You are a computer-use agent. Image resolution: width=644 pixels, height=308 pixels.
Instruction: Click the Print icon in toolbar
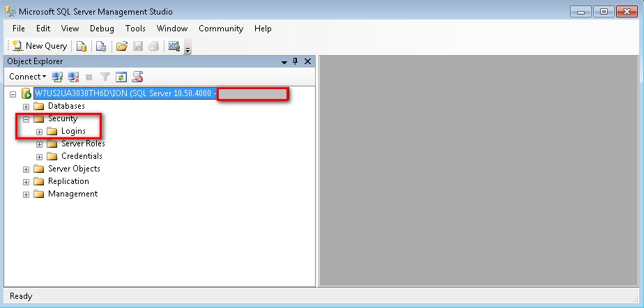coord(153,46)
